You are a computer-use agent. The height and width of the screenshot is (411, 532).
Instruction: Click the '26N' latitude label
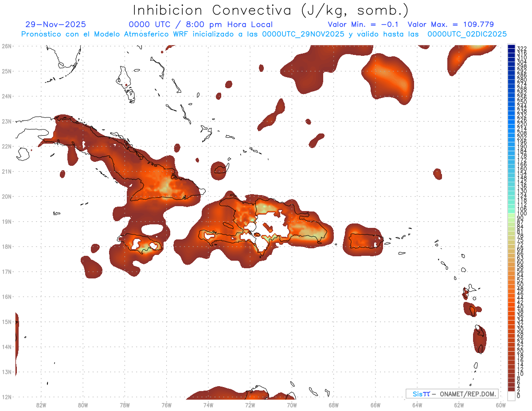pyautogui.click(x=7, y=46)
